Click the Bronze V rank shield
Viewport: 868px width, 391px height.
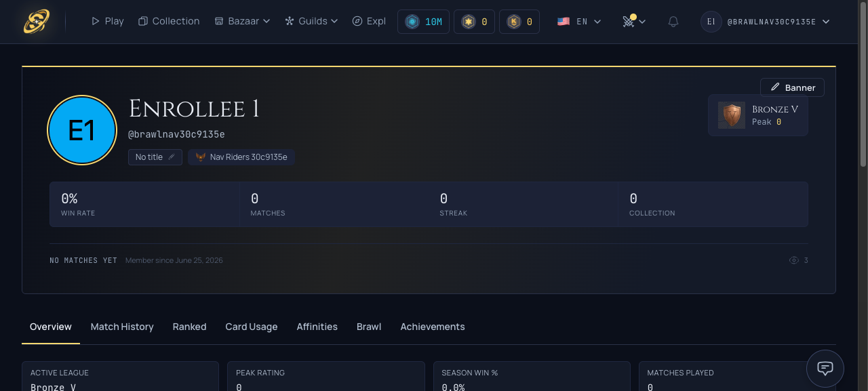[x=732, y=115]
